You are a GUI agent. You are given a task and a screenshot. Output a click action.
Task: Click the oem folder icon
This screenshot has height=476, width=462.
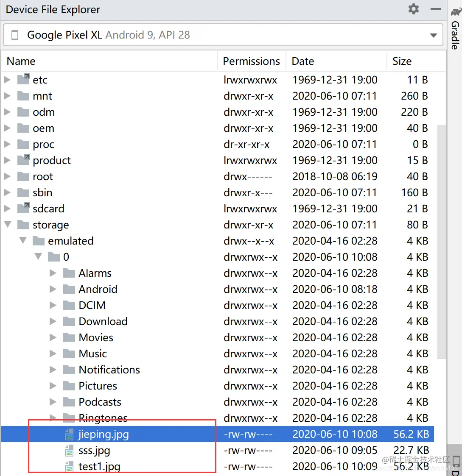23,128
